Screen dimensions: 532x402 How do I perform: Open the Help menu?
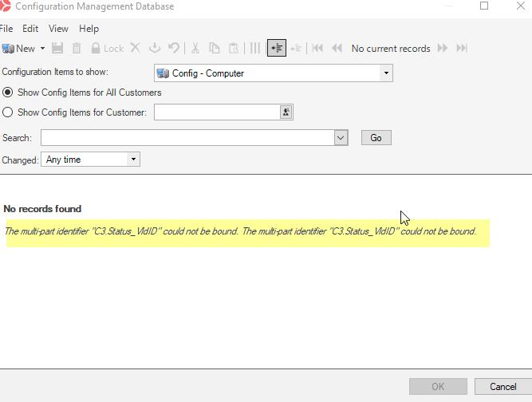pyautogui.click(x=89, y=29)
